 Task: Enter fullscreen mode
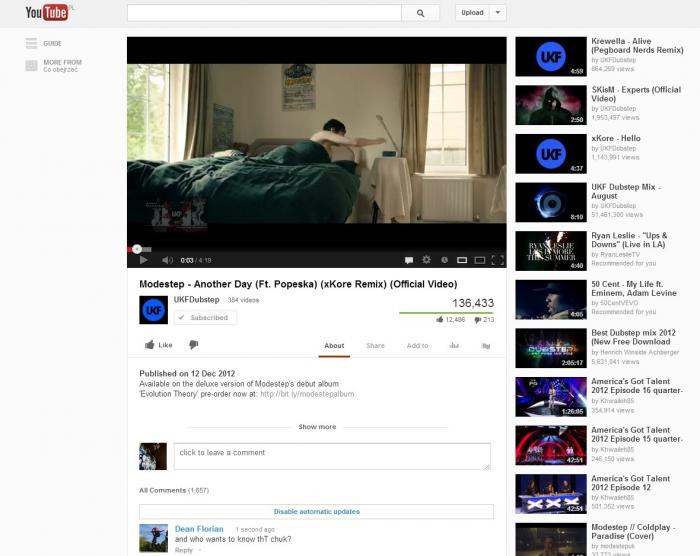coord(497,260)
